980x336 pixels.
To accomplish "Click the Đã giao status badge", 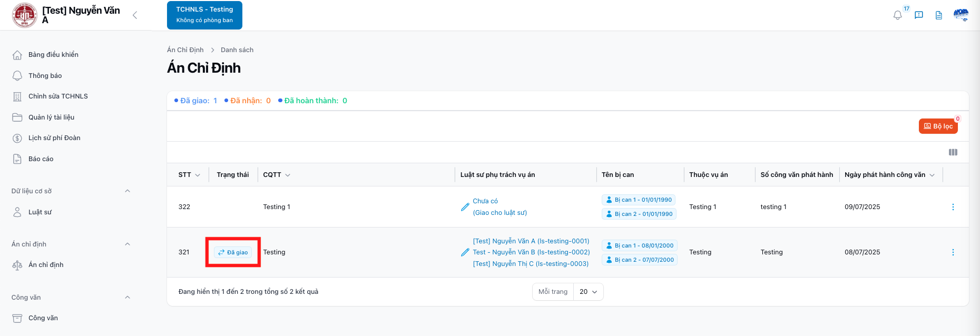I will click(233, 252).
